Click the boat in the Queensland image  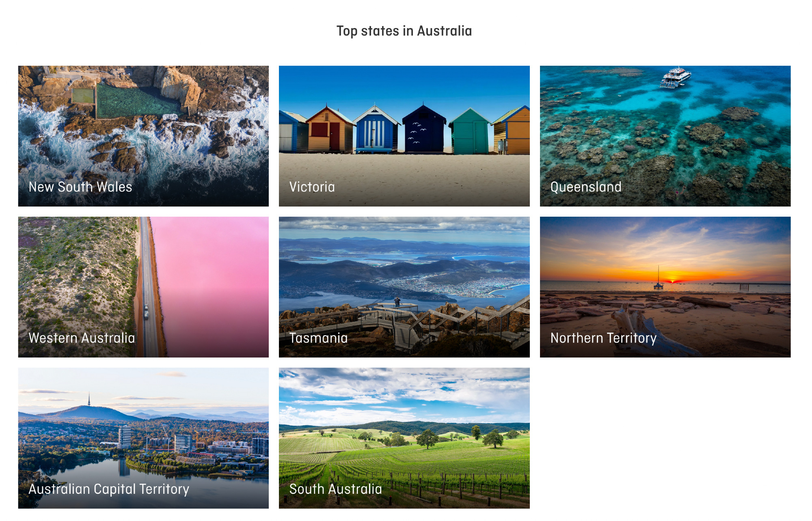point(675,78)
